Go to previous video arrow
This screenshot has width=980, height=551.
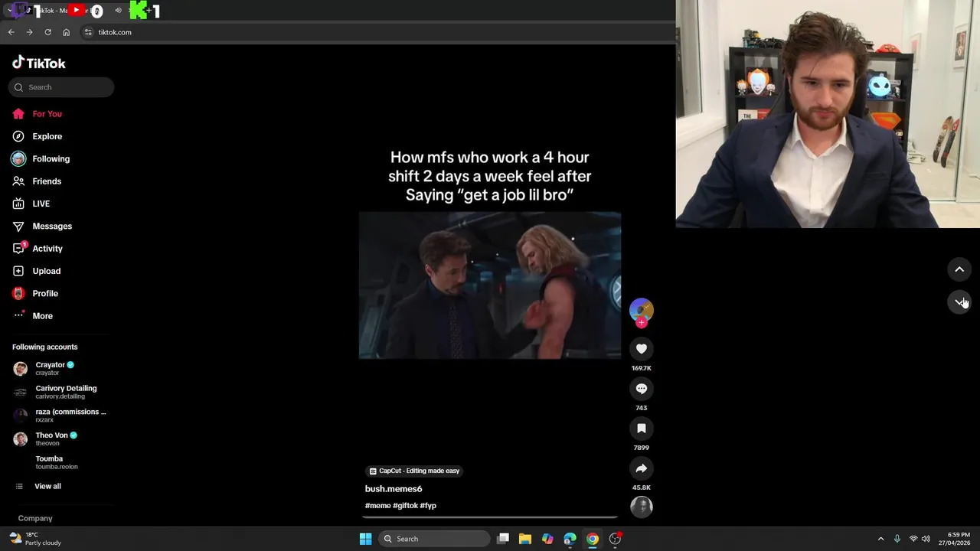tap(959, 269)
